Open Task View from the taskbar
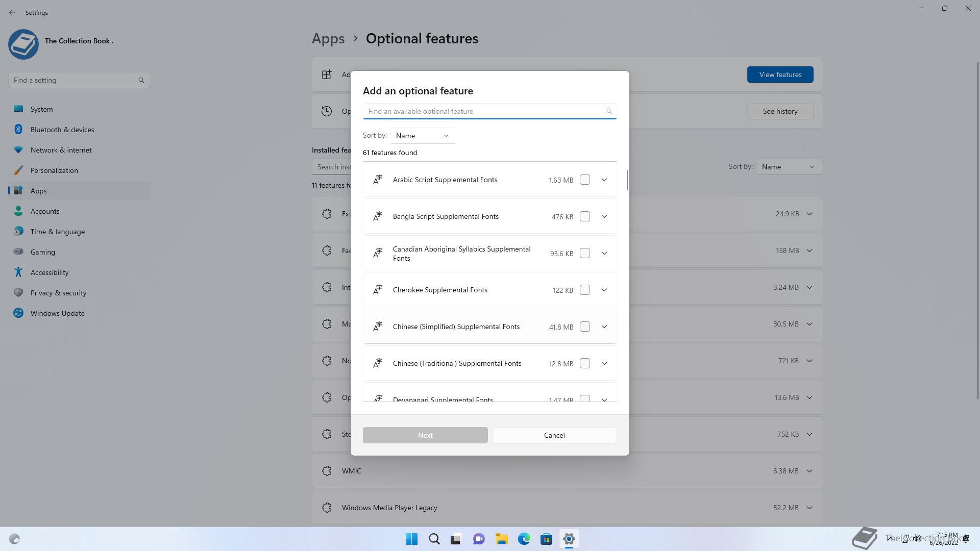Image resolution: width=980 pixels, height=551 pixels. point(456,539)
